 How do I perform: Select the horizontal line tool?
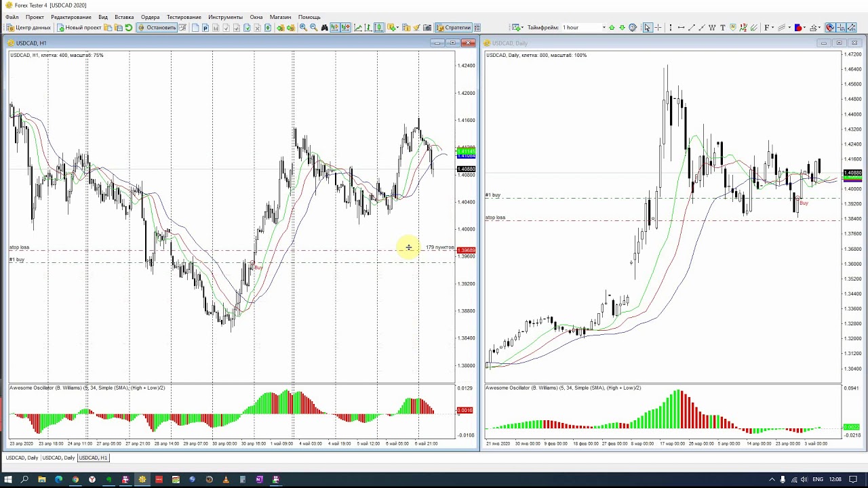681,28
